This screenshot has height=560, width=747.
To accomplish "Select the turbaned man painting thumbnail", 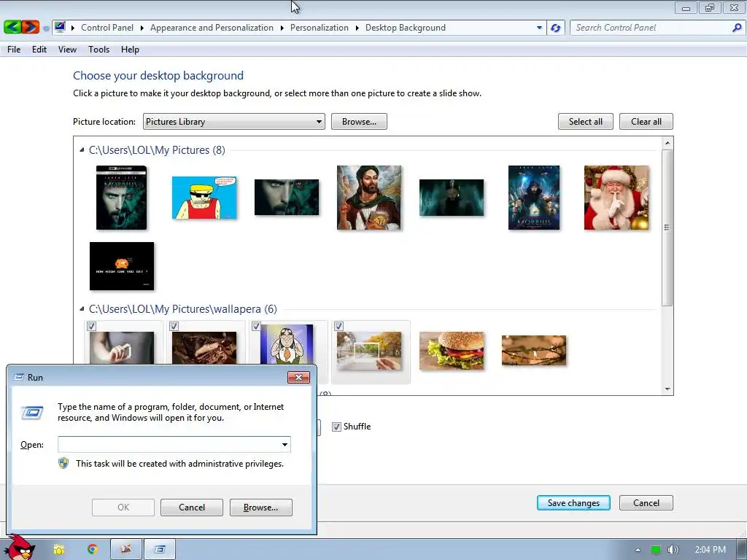I will pyautogui.click(x=369, y=198).
